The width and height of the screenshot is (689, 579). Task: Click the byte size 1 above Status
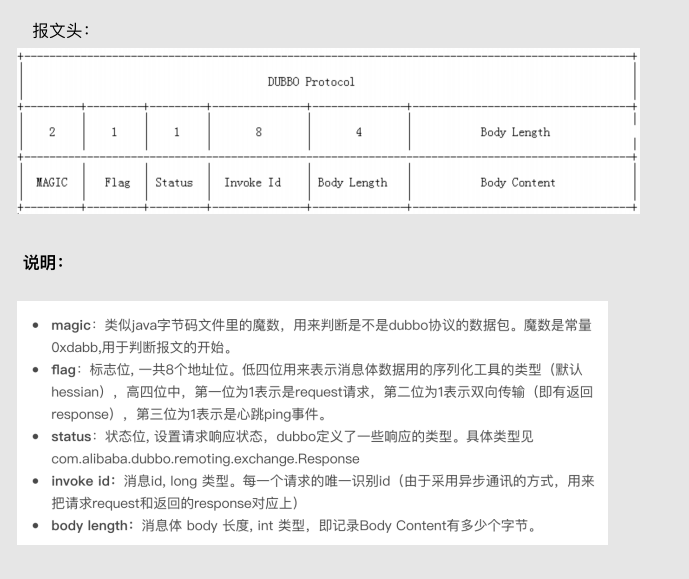(x=177, y=132)
